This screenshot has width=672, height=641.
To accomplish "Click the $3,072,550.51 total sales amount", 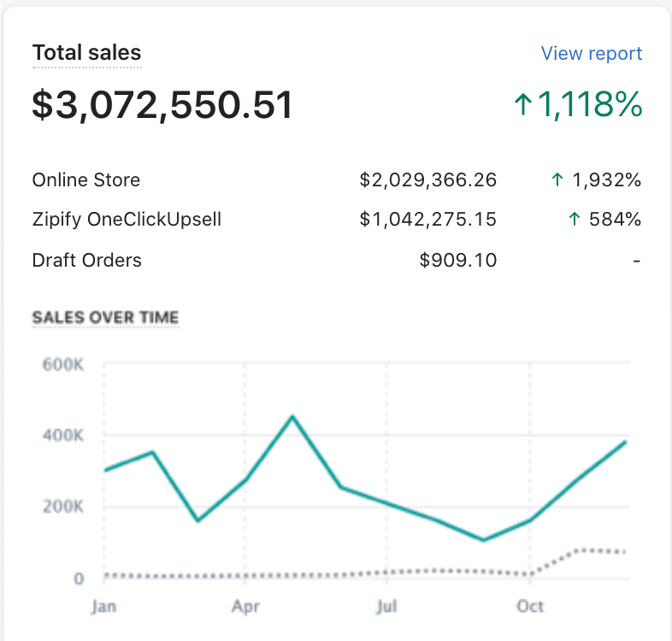I will pos(162,105).
